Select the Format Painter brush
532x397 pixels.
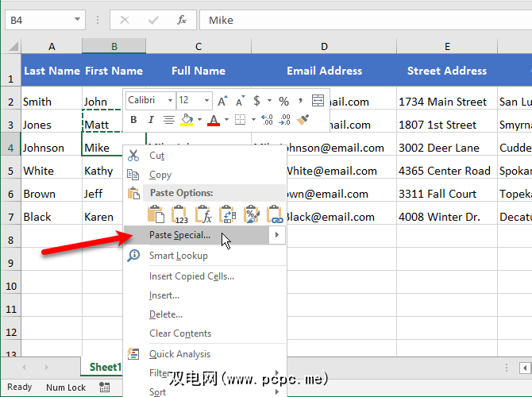click(x=303, y=119)
